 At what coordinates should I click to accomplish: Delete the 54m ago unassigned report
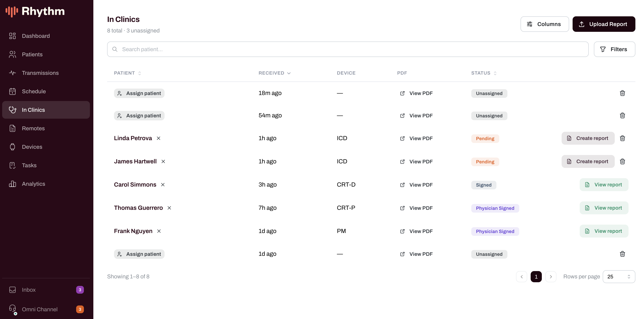[x=622, y=115]
